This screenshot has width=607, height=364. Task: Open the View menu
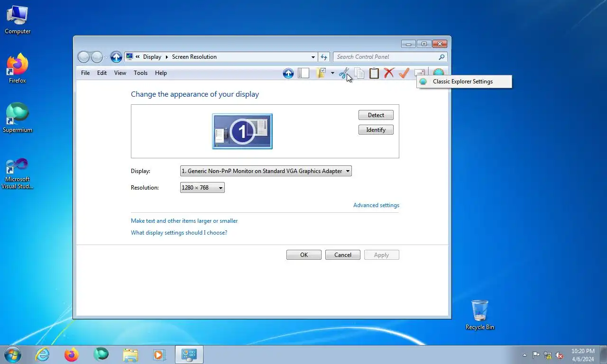click(120, 73)
